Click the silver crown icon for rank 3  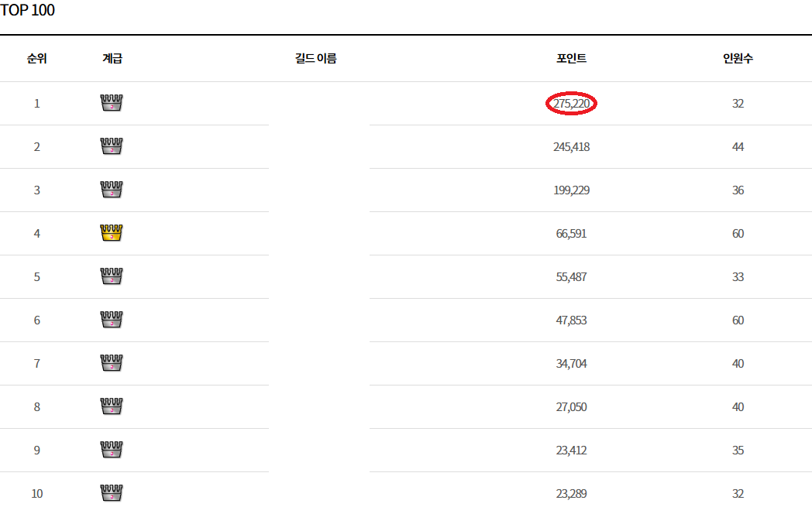click(112, 190)
